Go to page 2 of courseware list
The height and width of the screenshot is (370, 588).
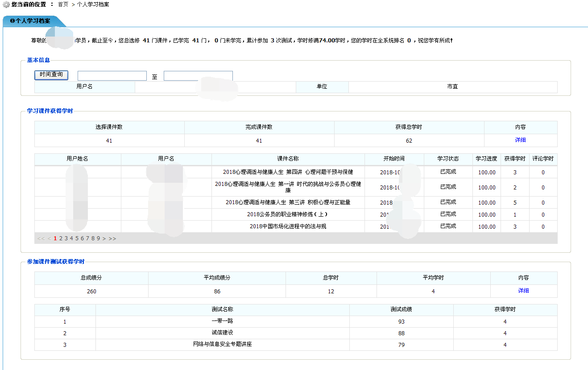pos(61,238)
